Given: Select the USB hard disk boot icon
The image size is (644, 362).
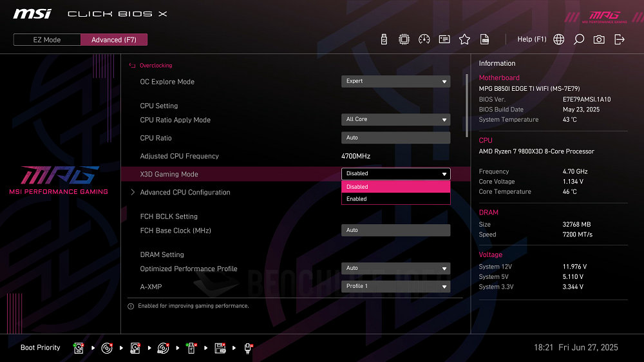Looking at the screenshot, I should [x=135, y=348].
